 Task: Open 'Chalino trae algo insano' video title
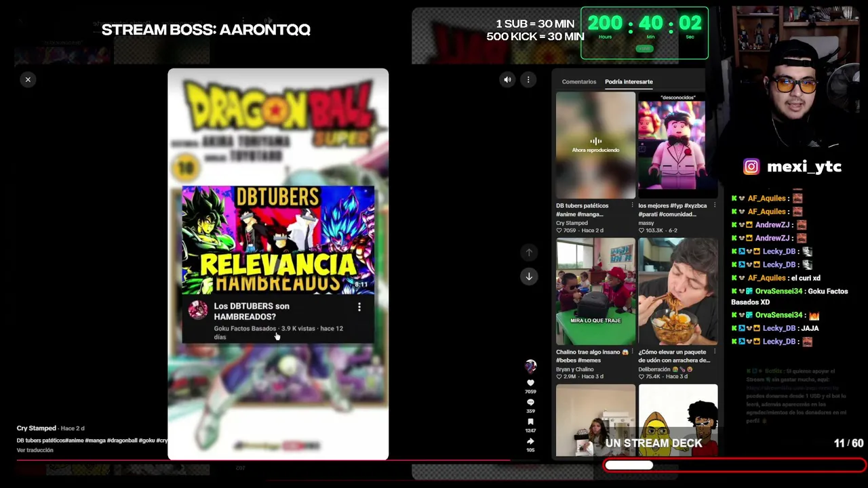[x=592, y=356]
